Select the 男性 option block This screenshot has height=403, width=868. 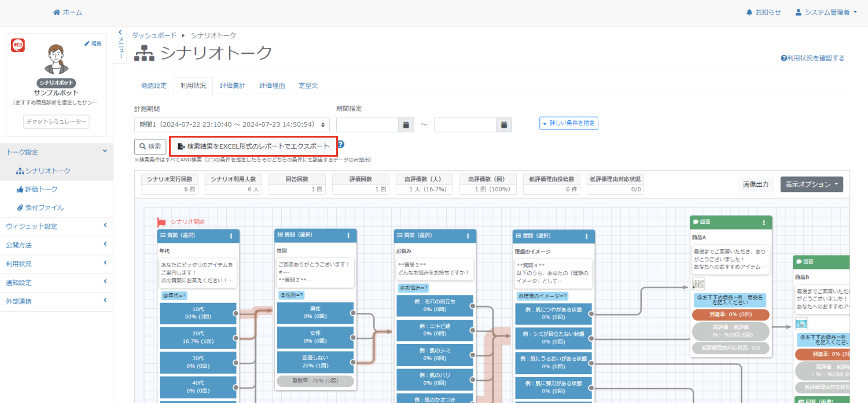click(315, 313)
